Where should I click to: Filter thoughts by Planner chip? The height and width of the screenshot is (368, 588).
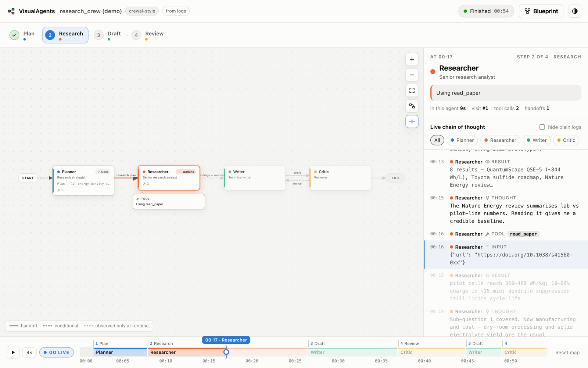point(462,140)
